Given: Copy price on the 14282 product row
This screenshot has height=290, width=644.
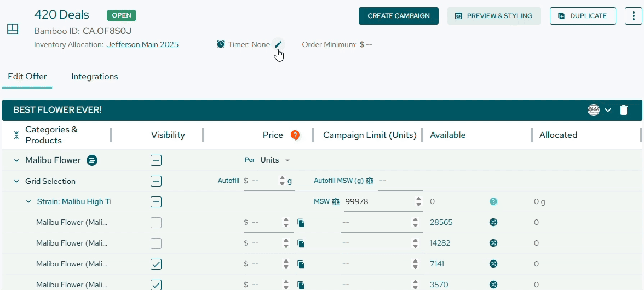Looking at the screenshot, I should coord(301,243).
